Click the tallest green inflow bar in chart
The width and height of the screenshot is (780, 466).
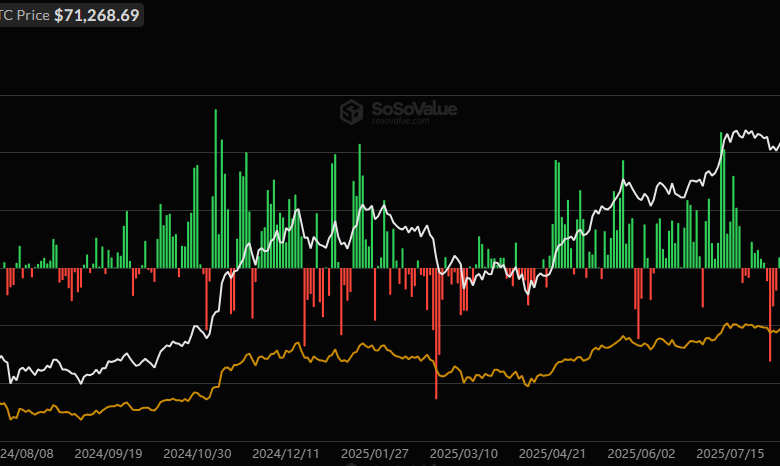click(215, 188)
